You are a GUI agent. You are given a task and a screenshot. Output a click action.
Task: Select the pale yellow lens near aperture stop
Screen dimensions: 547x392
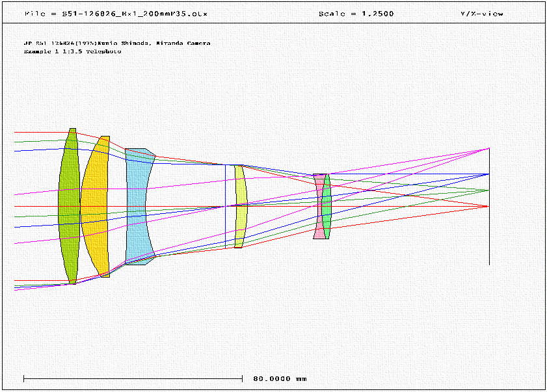tap(241, 207)
